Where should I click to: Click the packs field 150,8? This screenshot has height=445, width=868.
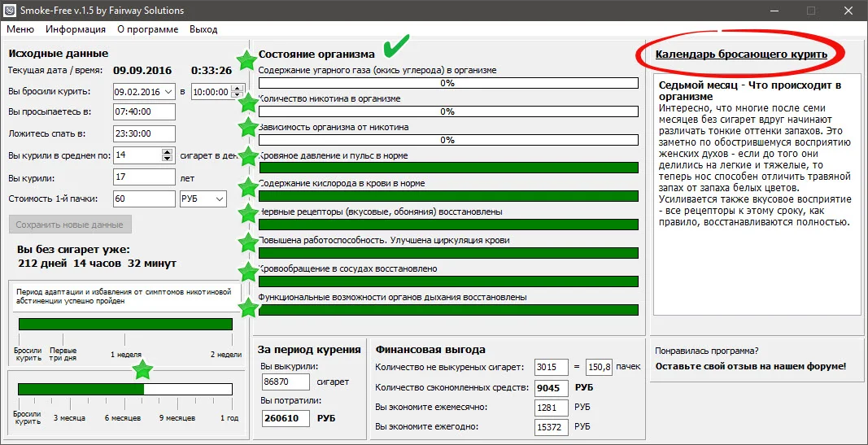click(x=599, y=367)
